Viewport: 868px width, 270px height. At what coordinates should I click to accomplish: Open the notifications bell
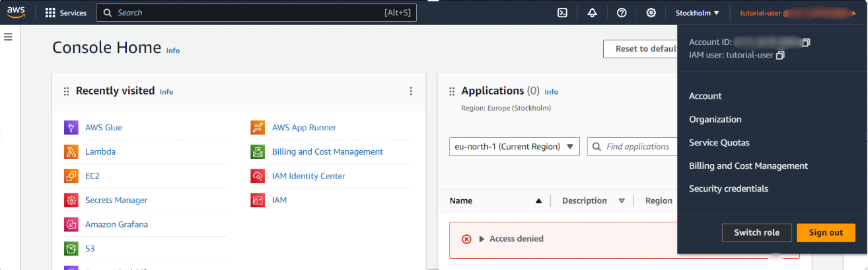click(x=592, y=13)
